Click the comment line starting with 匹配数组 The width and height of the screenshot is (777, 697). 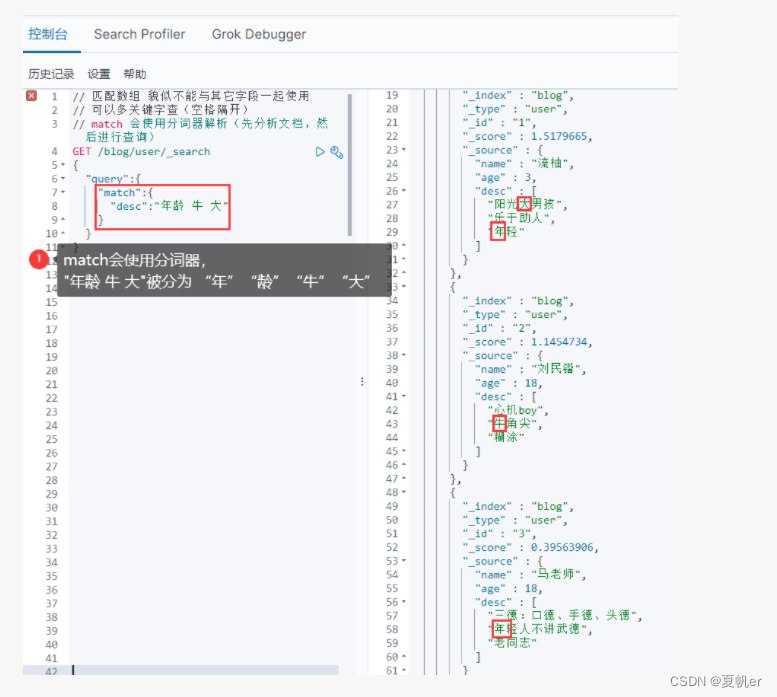pyautogui.click(x=191, y=96)
